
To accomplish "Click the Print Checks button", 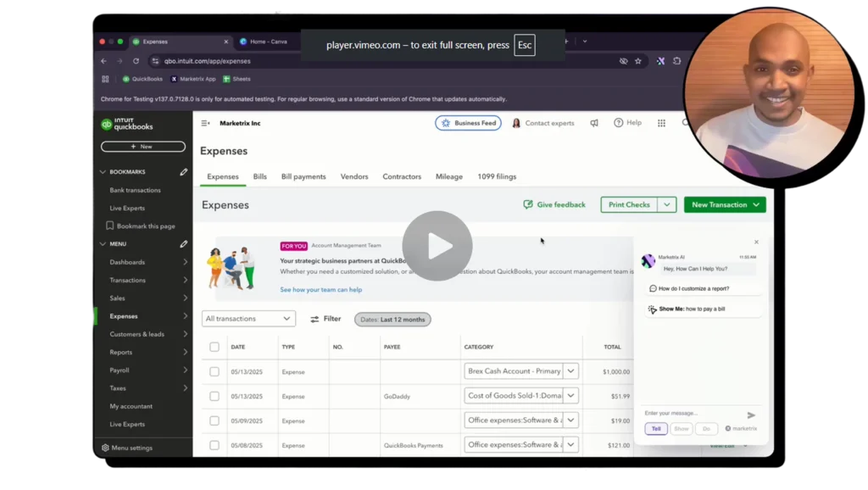I will 629,205.
